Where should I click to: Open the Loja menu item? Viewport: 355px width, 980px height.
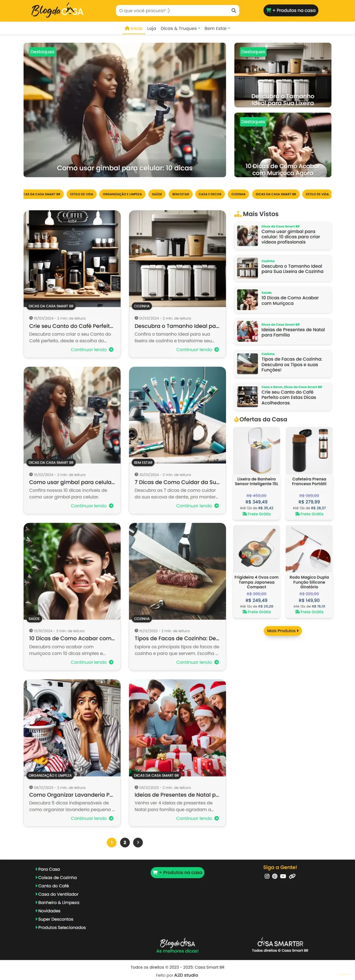point(152,28)
